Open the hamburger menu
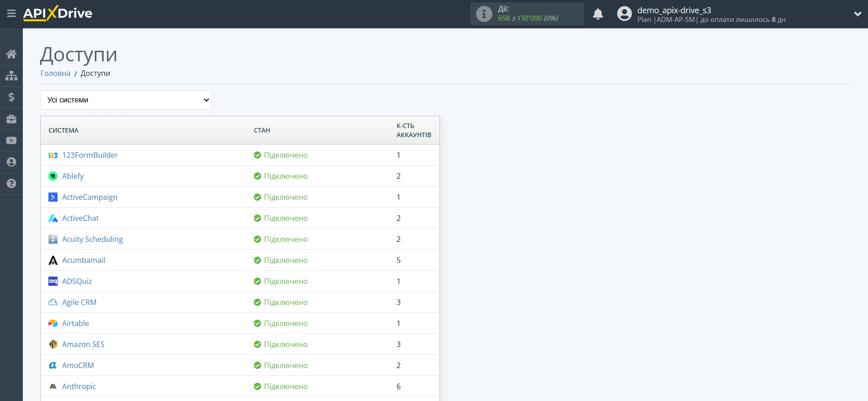The width and height of the screenshot is (868, 401). coord(11,14)
